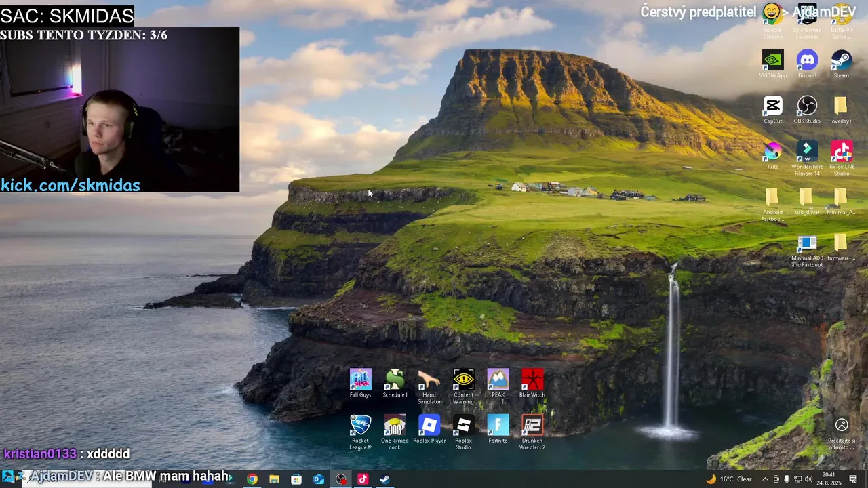Image resolution: width=868 pixels, height=488 pixels.
Task: Open File Explorer from the taskbar
Action: pos(274,479)
